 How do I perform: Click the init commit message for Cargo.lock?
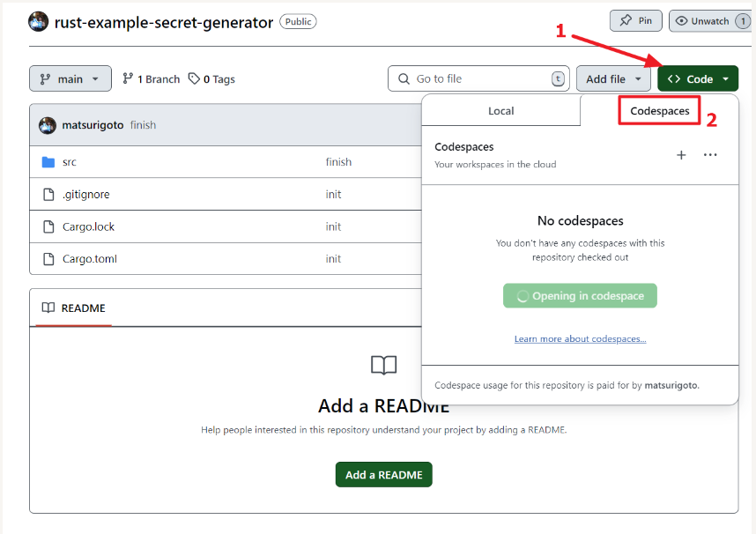pos(333,226)
